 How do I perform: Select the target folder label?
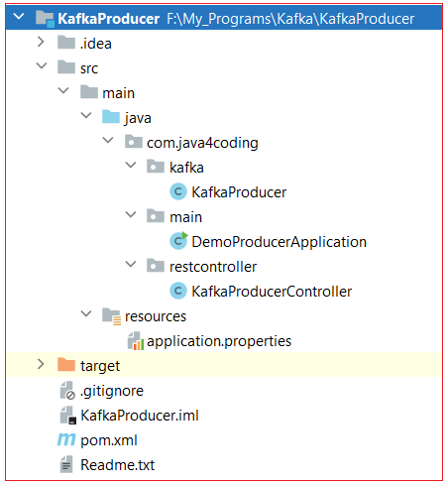100,366
